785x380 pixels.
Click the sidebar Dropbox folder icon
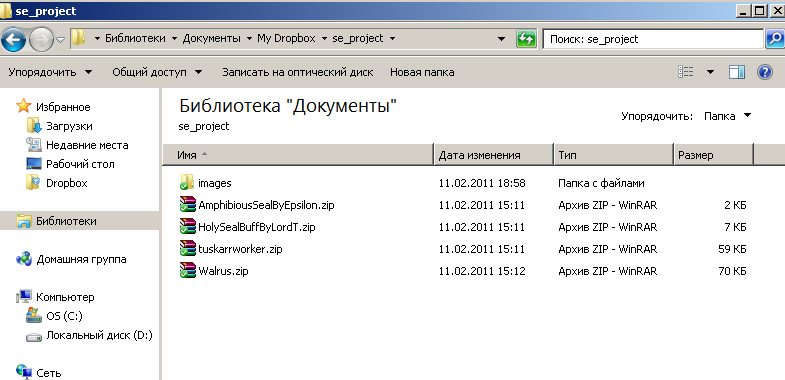point(33,183)
